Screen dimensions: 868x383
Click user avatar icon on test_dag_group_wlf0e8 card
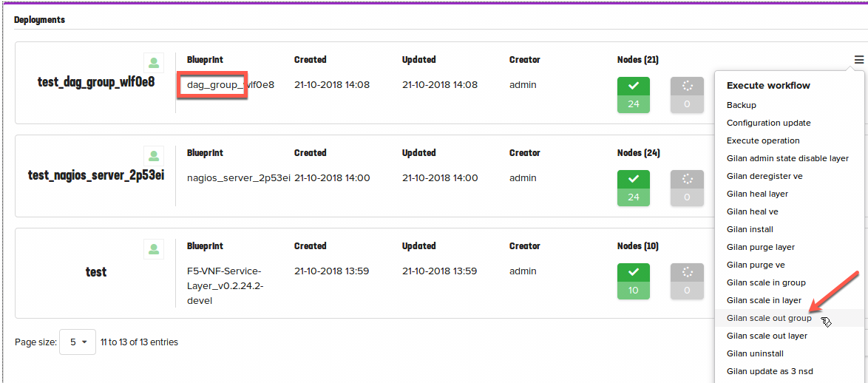point(154,63)
